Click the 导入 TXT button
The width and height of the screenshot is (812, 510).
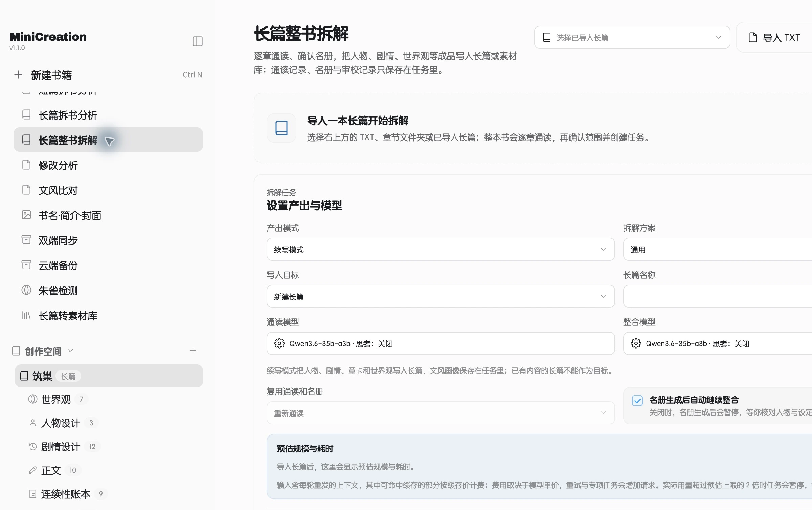[775, 37]
